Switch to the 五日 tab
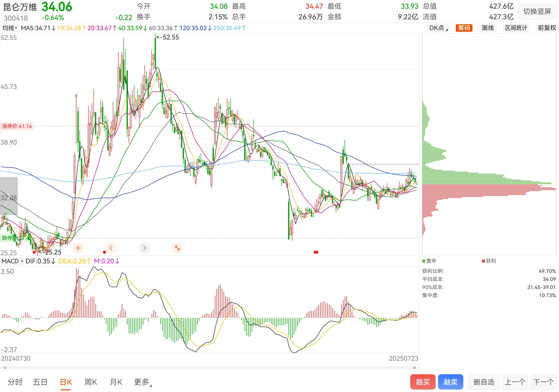 pyautogui.click(x=40, y=382)
